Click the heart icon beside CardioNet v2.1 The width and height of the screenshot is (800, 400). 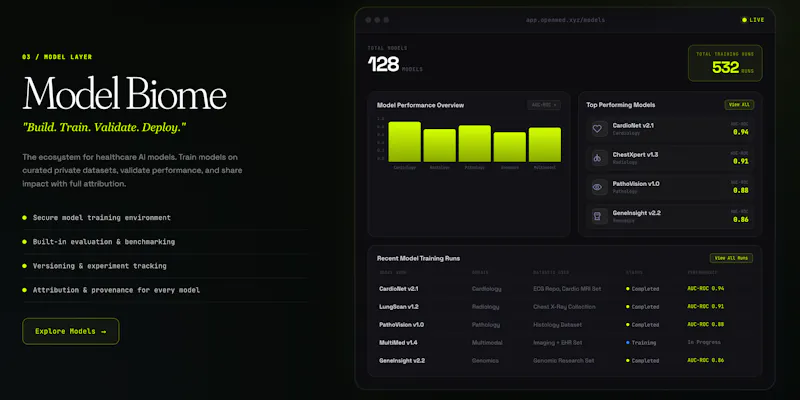[x=597, y=129]
